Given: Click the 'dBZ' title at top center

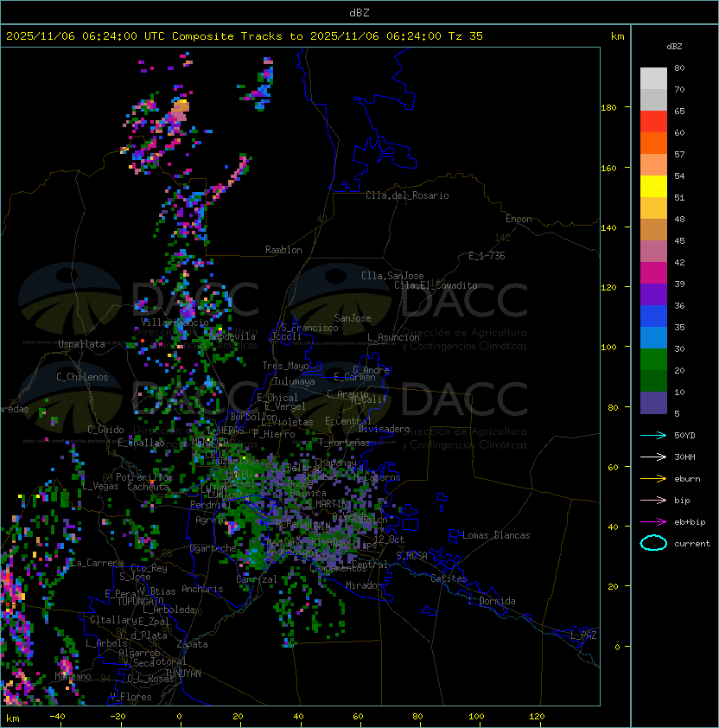Looking at the screenshot, I should click(359, 13).
